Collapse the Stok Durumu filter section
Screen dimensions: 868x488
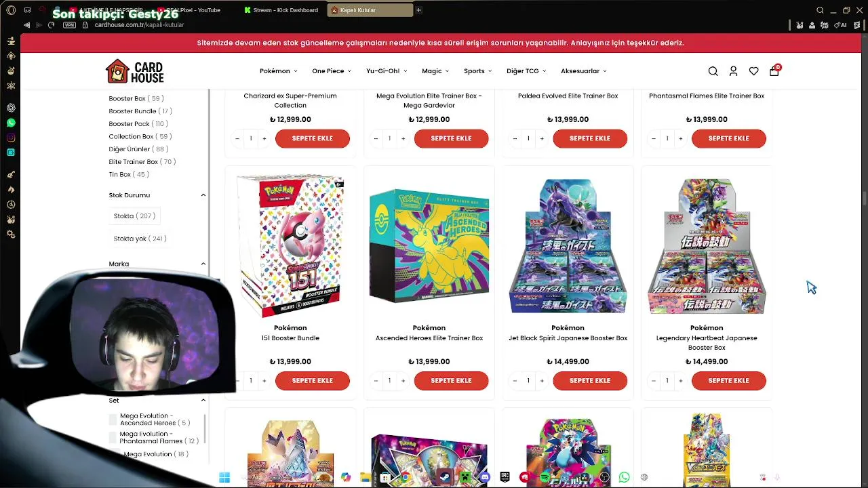pos(203,195)
